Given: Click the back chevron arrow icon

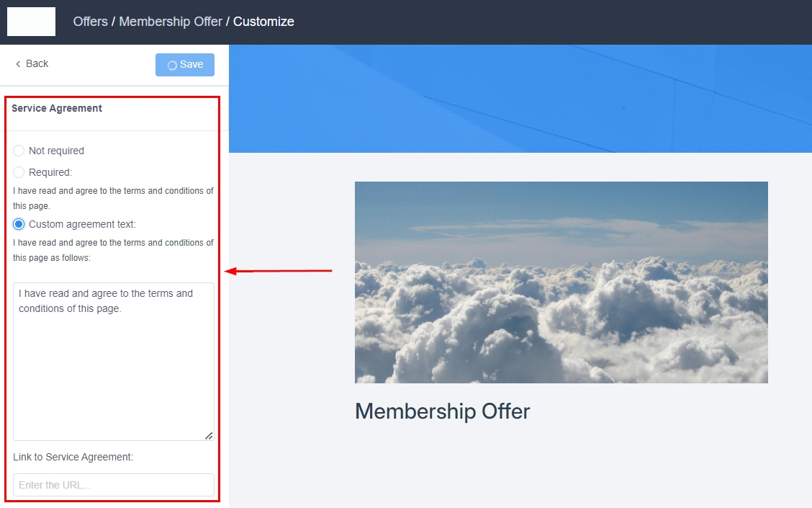Looking at the screenshot, I should point(18,64).
